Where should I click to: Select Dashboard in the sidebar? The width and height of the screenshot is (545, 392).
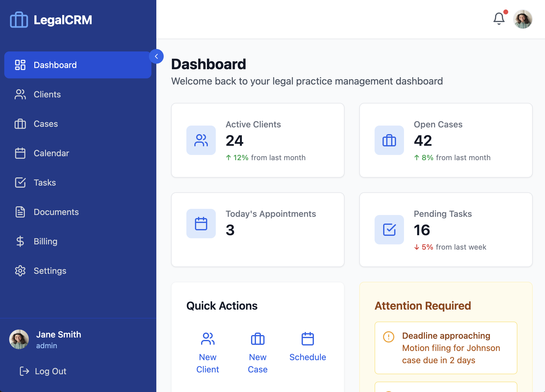78,65
